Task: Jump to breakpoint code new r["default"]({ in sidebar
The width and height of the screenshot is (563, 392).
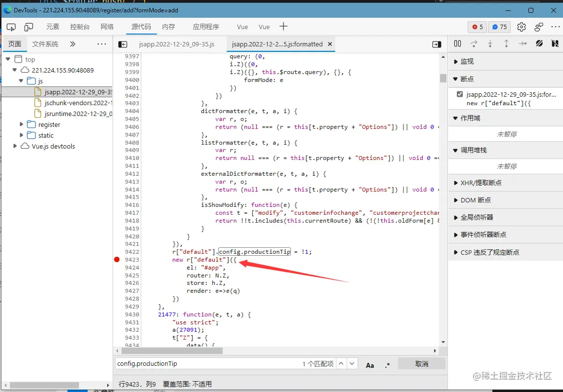Action: pyautogui.click(x=498, y=103)
